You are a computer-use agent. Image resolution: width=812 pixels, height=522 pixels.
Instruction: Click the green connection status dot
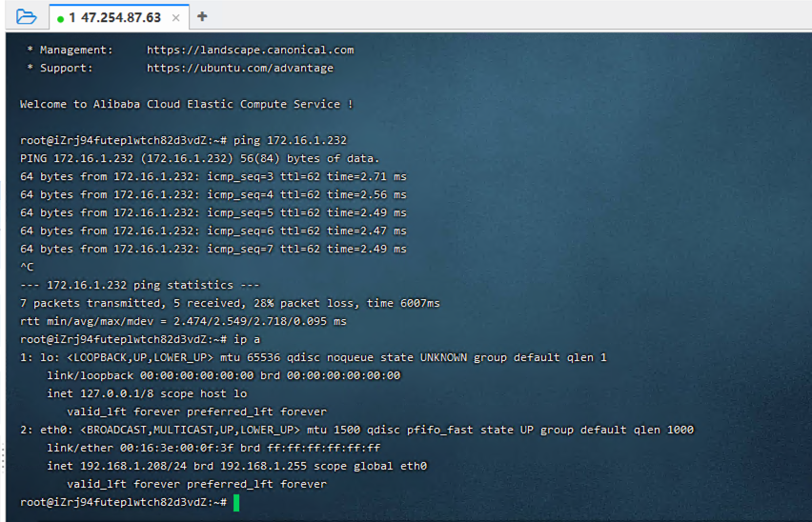[60, 18]
